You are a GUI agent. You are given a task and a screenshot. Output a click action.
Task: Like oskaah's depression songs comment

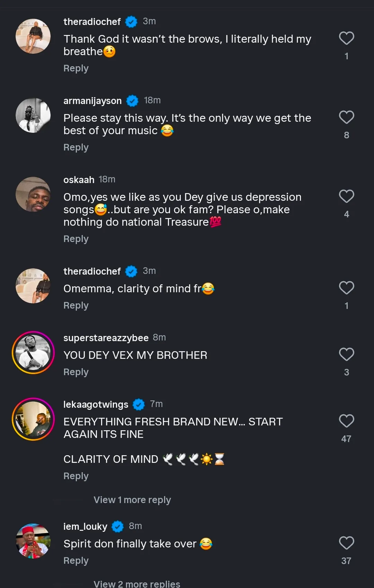[x=346, y=196]
